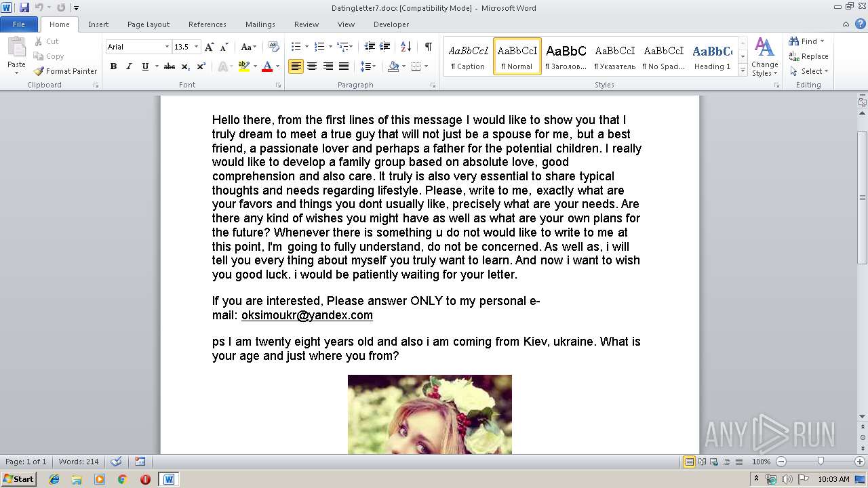Expand the Styles gallery More arrow
Viewport: 868px width, 488px height.
click(x=743, y=71)
